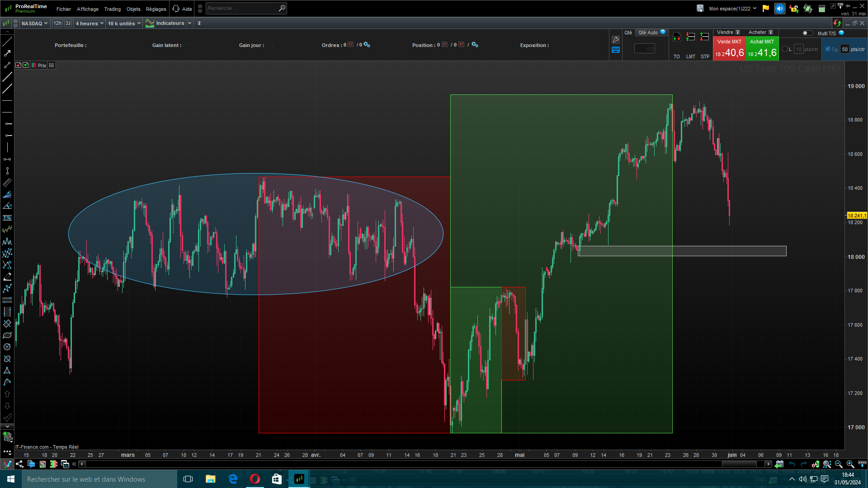Select the ellipse drawing tool
Image resolution: width=868 pixels, height=488 pixels.
[x=7, y=335]
